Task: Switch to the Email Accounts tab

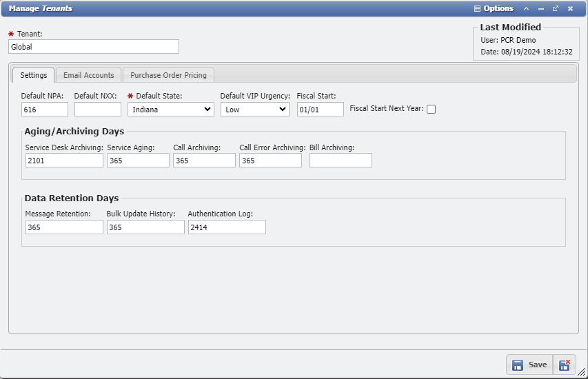Action: click(88, 75)
